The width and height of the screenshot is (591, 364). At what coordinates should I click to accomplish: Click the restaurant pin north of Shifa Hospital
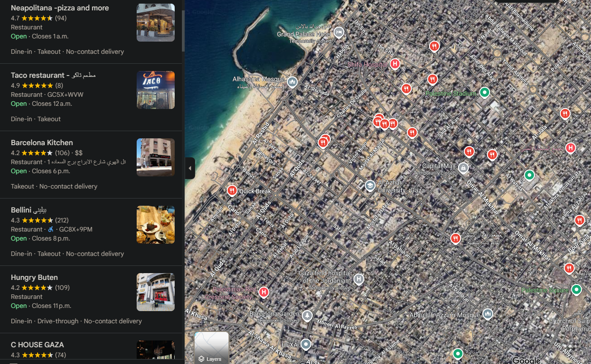click(434, 46)
